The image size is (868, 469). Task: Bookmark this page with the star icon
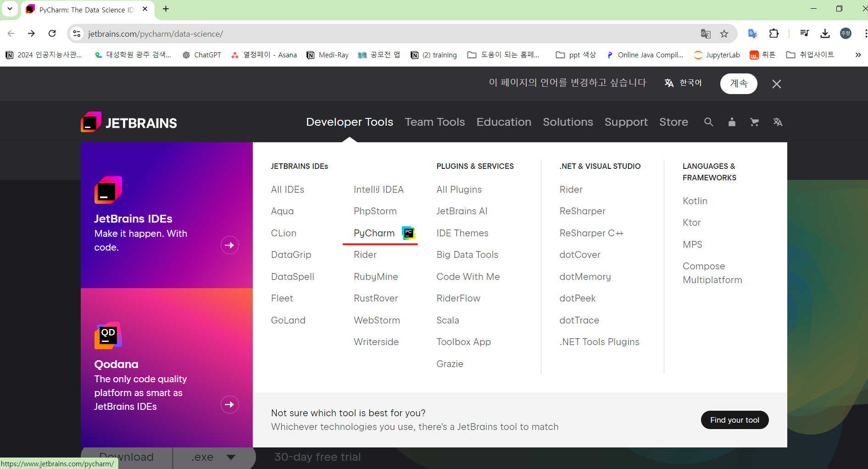point(724,33)
